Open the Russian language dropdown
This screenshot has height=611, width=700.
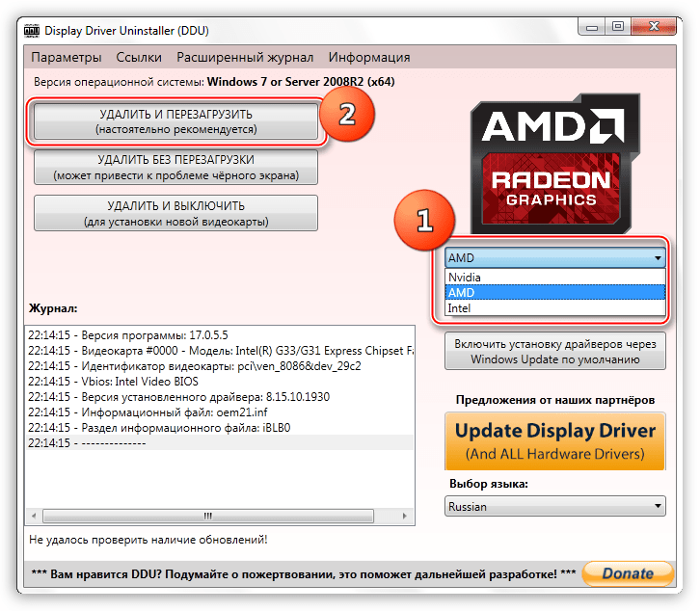[555, 507]
